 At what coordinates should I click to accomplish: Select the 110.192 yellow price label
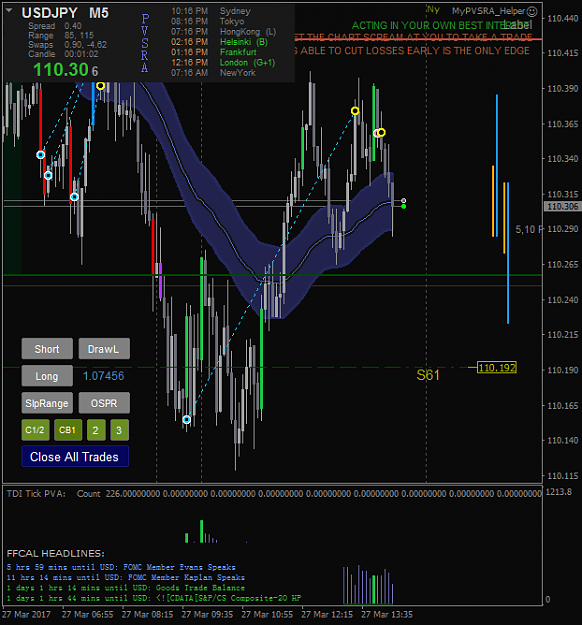click(x=497, y=368)
